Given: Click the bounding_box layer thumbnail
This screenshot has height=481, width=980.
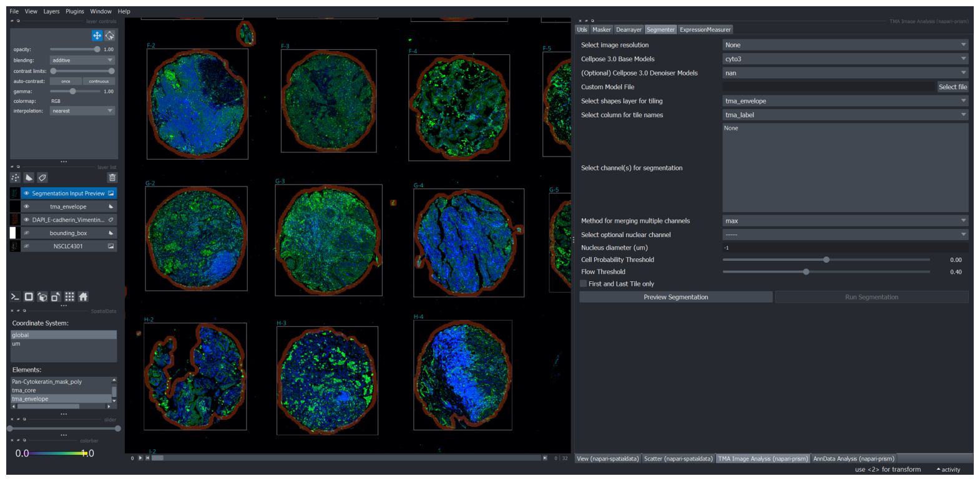Looking at the screenshot, I should pyautogui.click(x=14, y=233).
